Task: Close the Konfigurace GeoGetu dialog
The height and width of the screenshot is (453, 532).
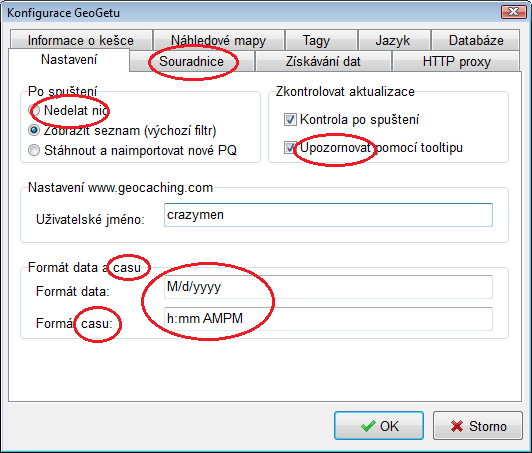Action: click(x=514, y=12)
